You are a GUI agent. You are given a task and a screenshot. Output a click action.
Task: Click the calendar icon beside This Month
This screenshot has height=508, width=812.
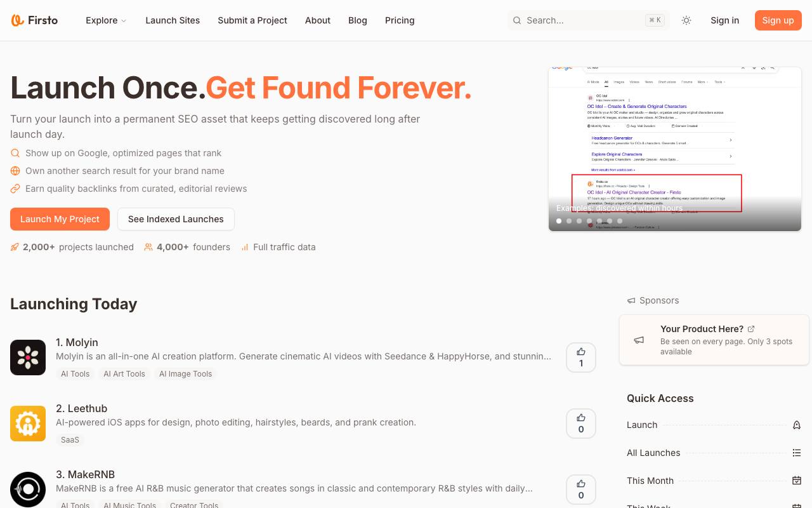(797, 481)
